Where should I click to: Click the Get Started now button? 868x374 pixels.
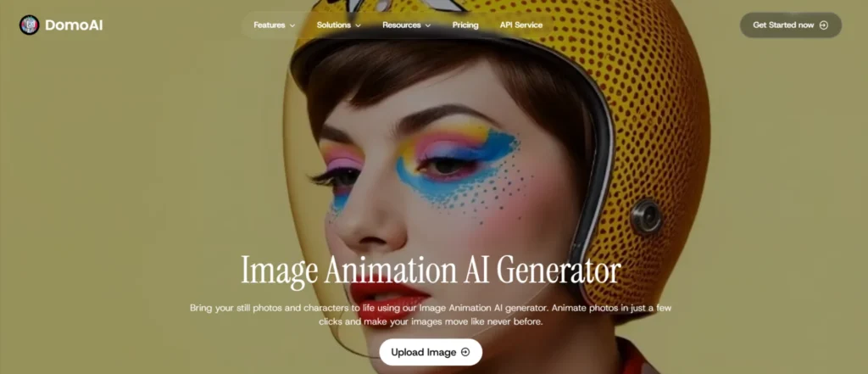point(791,25)
